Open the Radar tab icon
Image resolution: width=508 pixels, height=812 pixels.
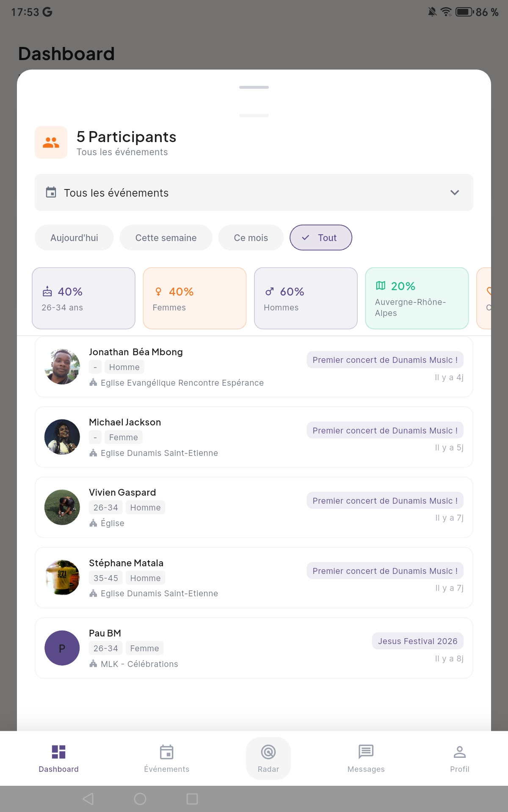click(268, 752)
